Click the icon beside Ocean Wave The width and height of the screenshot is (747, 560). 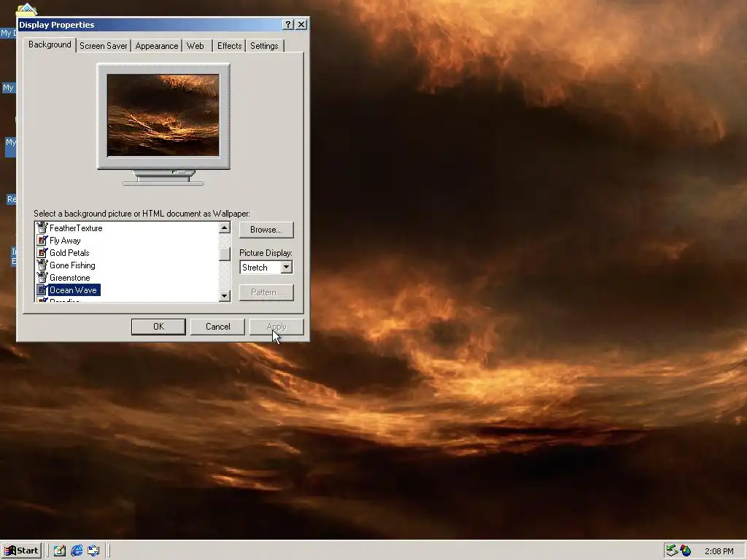[42, 289]
